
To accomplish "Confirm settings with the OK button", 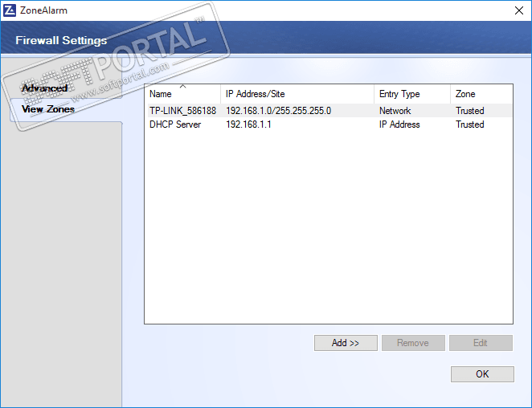I will (x=482, y=374).
